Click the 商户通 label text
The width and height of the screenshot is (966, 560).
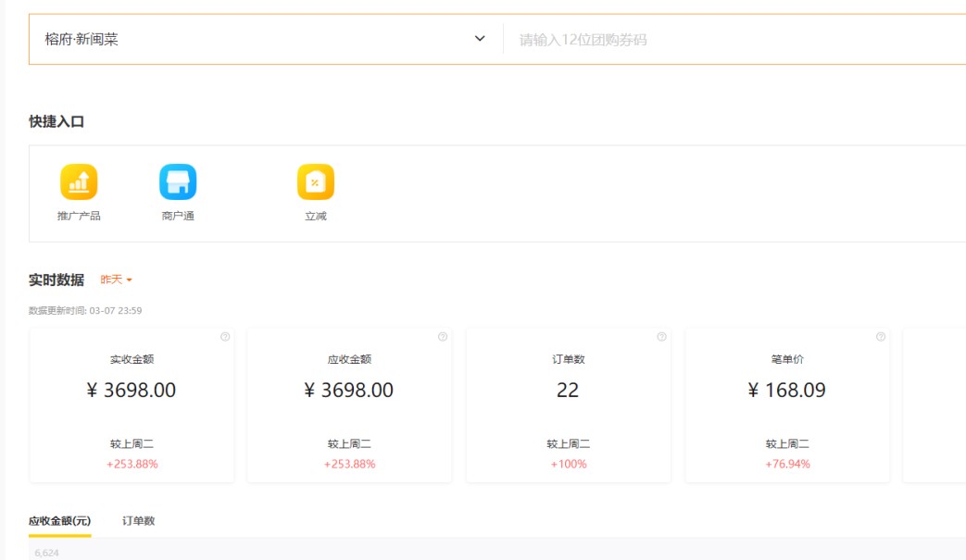(x=178, y=217)
